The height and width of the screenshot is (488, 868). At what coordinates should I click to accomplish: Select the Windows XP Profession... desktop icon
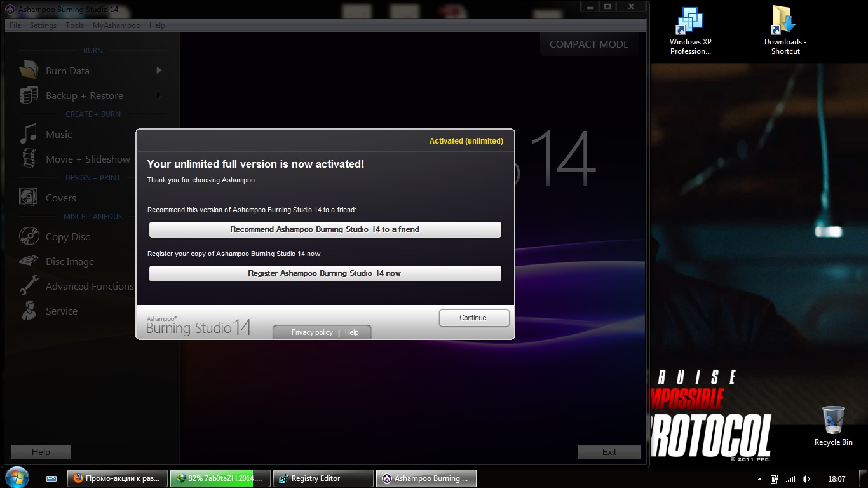click(x=690, y=30)
